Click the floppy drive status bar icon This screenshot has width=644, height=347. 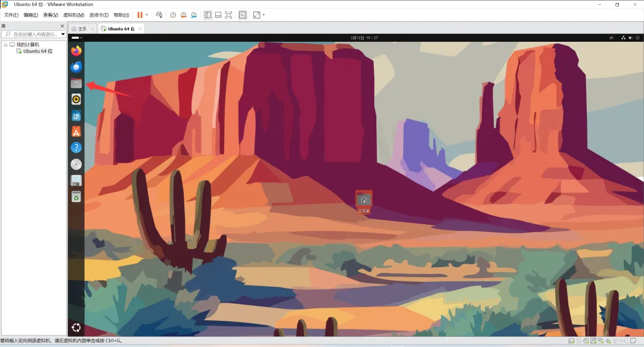pyautogui.click(x=593, y=341)
